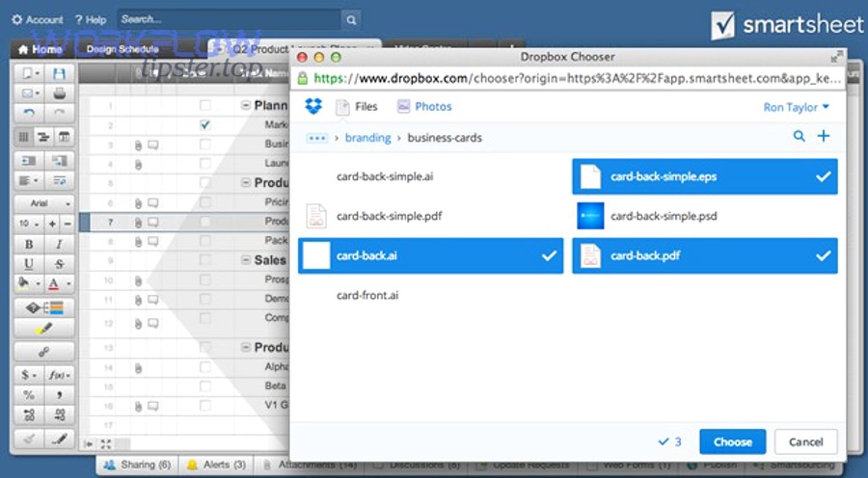Uncheck the Done checkbox in row 2
The image size is (868, 478).
coord(204,125)
